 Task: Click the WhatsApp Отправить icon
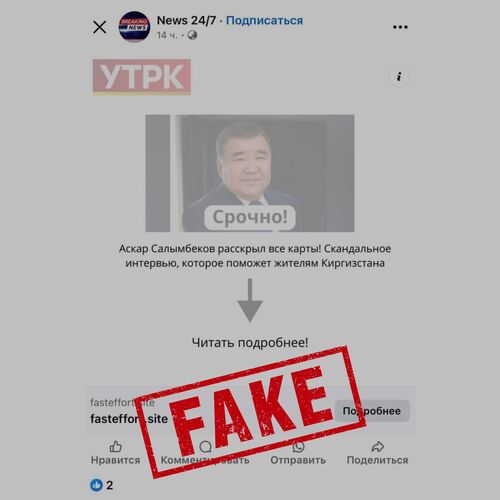pyautogui.click(x=298, y=446)
